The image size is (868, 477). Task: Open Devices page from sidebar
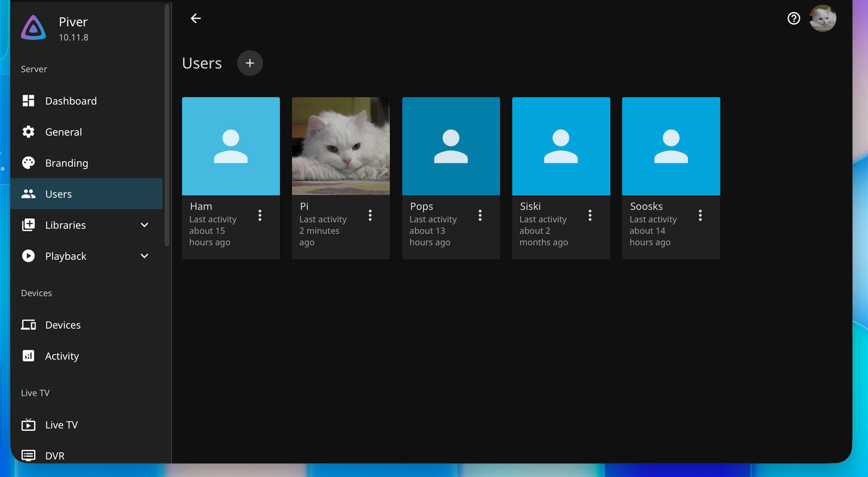coord(87,325)
